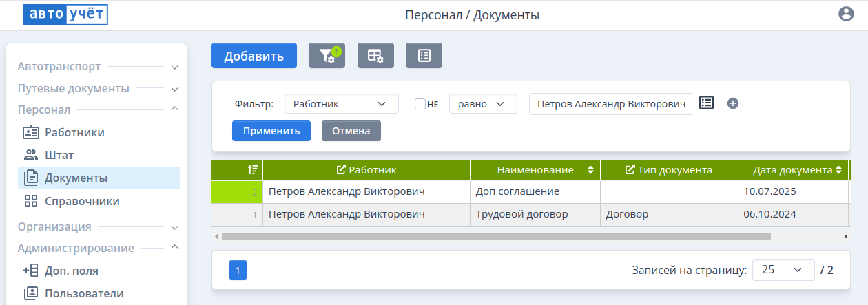
Task: Open Работники in the sidebar
Action: coord(74,132)
